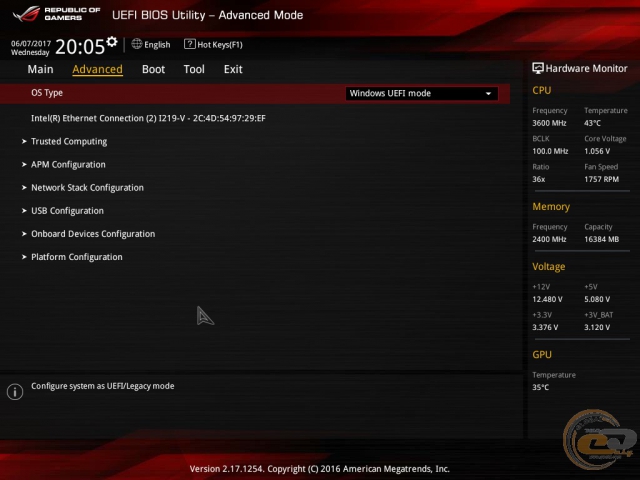Click GPU temperature value 35°C
Image resolution: width=640 pixels, height=480 pixels.
540,387
